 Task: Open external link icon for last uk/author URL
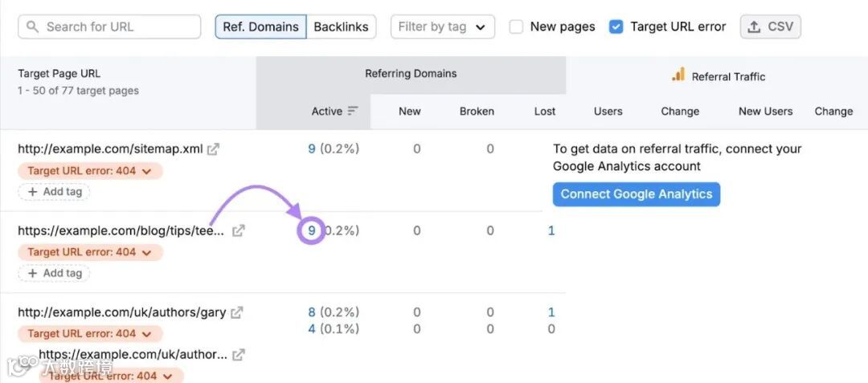pos(238,355)
